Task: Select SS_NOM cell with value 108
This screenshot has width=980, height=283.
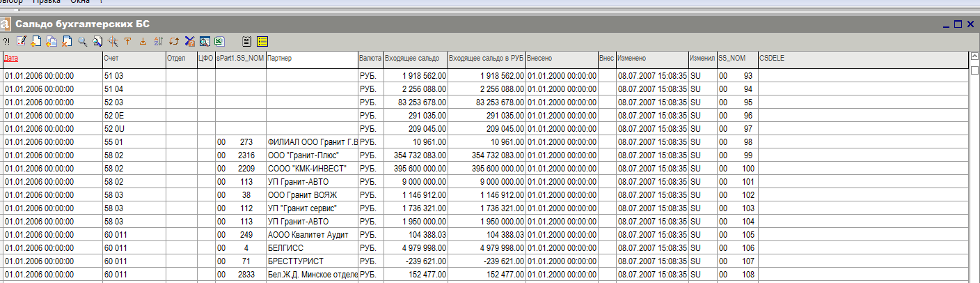Action: (738, 274)
